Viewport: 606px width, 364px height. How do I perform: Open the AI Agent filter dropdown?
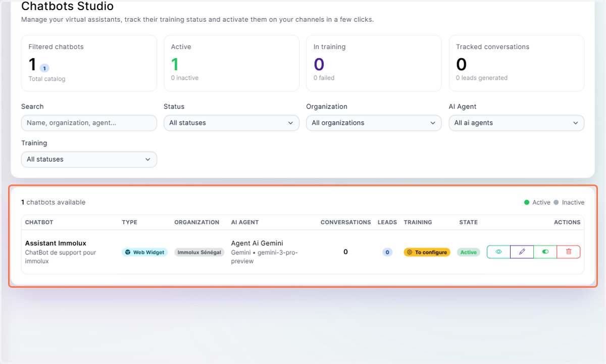516,123
